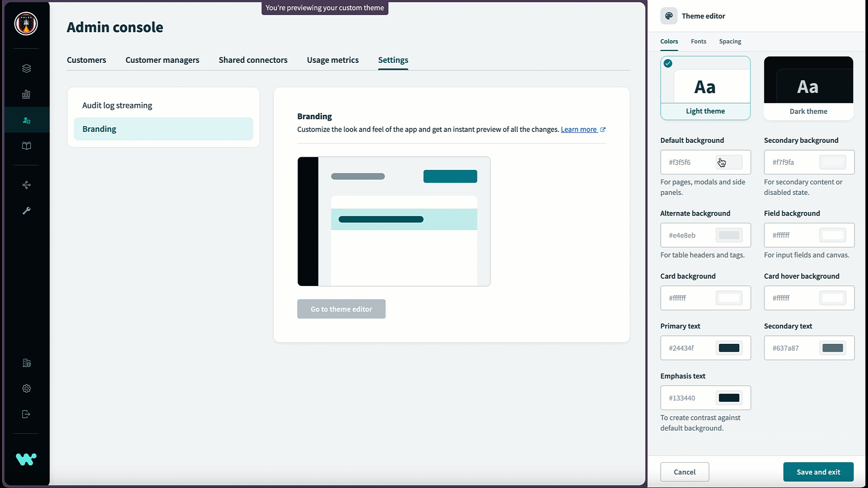868x488 pixels.
Task: Click the Fonts tab in Theme editor
Action: click(x=698, y=41)
